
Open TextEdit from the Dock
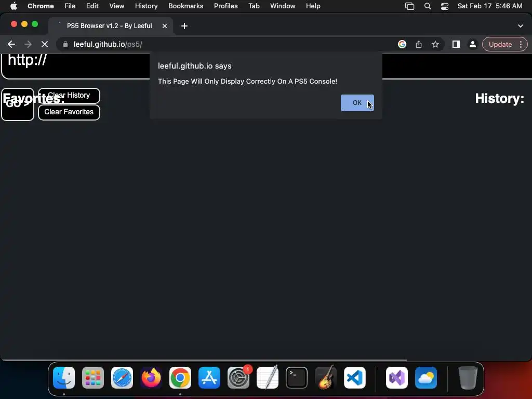[268, 378]
